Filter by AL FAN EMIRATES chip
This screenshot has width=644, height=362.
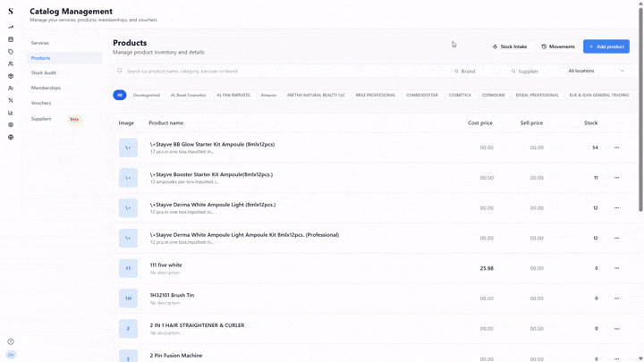tap(233, 95)
